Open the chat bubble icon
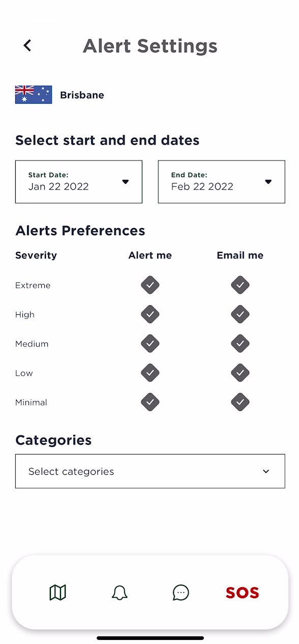 point(181,592)
